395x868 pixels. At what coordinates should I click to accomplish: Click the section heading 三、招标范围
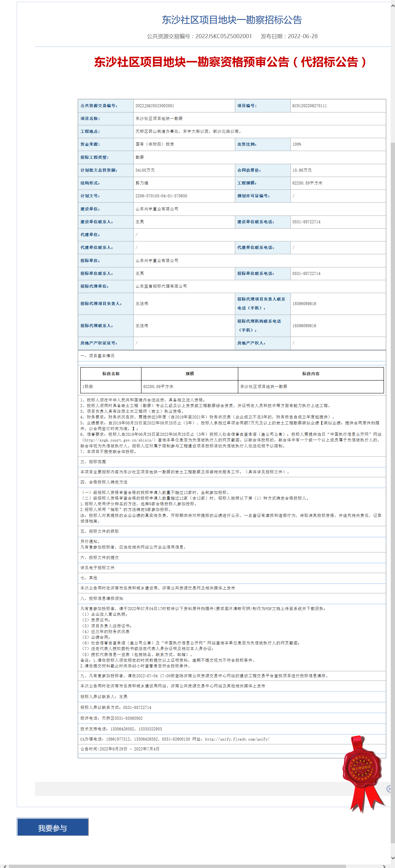tap(93, 462)
